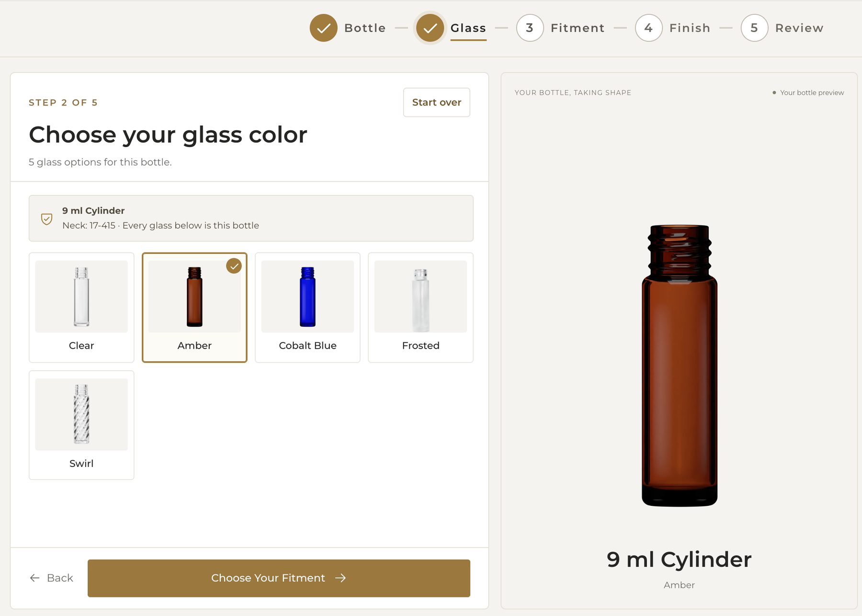The height and width of the screenshot is (616, 862).
Task: Click the Frosted bottle thumbnail image
Action: (x=420, y=297)
